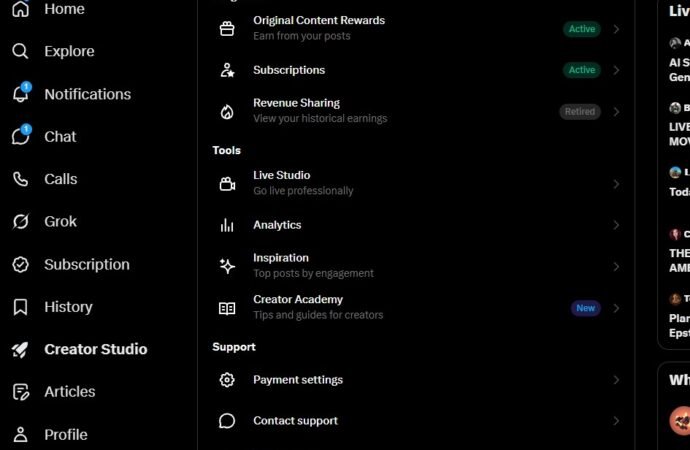Click the Active badge on Subscriptions
690x450 pixels.
tap(582, 70)
